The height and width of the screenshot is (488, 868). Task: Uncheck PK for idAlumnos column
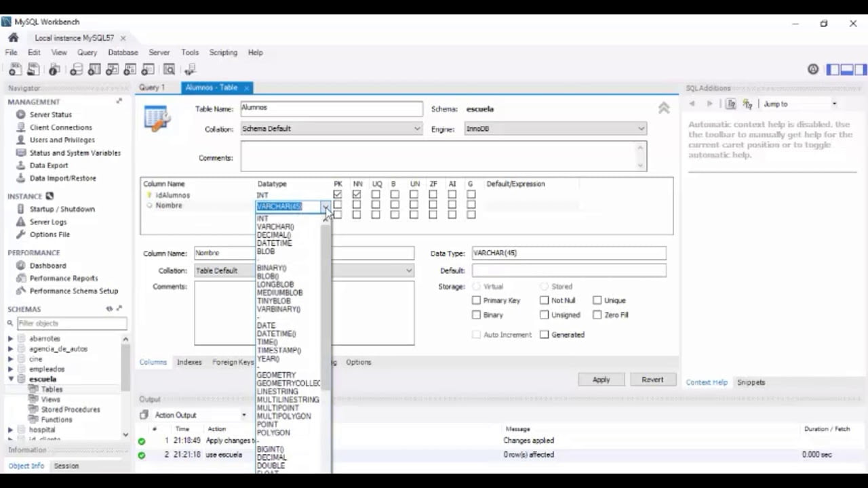pos(338,195)
